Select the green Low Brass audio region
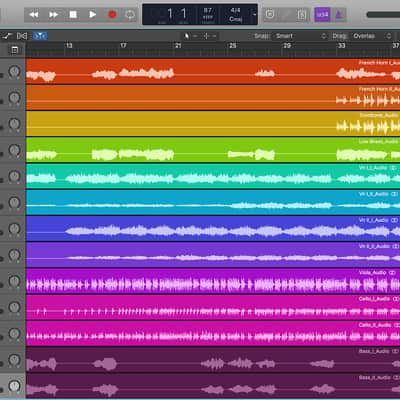This screenshot has height=400, width=400. (213, 150)
